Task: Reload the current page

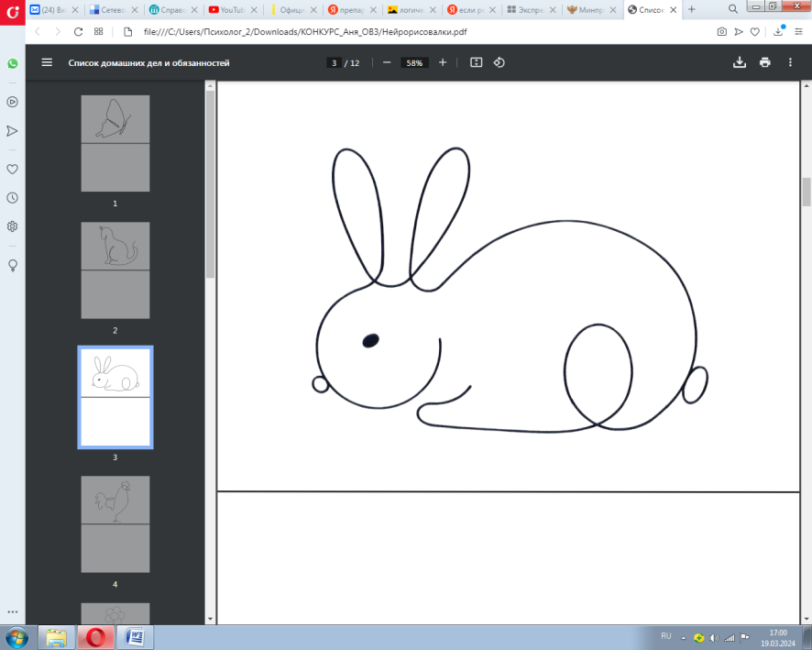Action: click(x=77, y=31)
